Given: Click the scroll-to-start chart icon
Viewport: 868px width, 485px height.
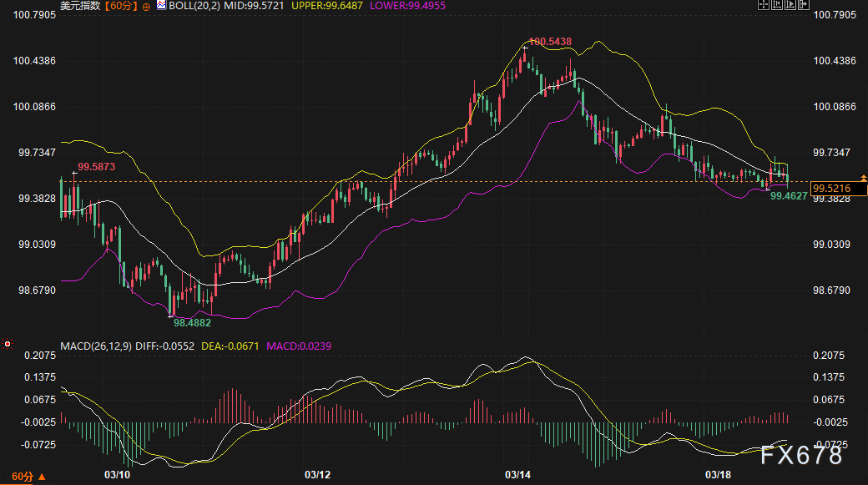Looking at the screenshot, I should pyautogui.click(x=776, y=5).
